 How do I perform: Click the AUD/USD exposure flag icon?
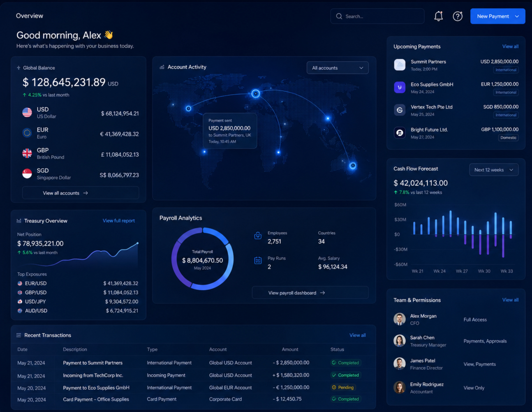(x=20, y=310)
